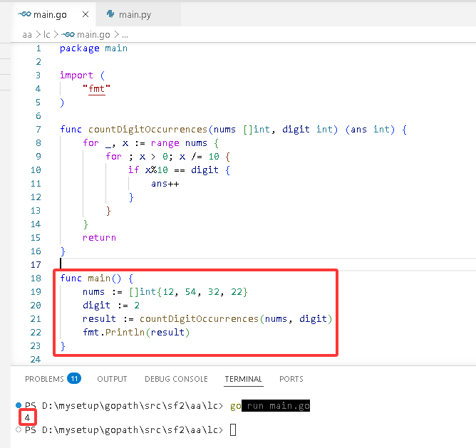Click the 'run main.go' highlighted terminal text

(276, 406)
